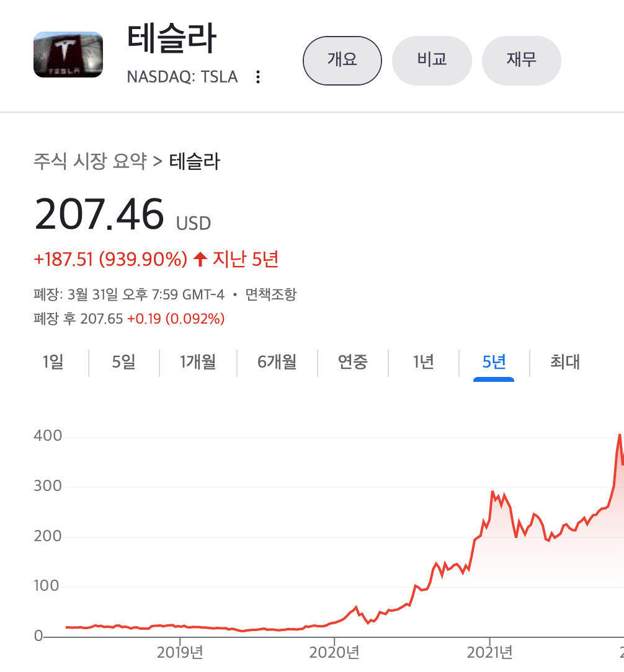Click the Tesla logo thumbnail
The height and width of the screenshot is (672, 624).
coord(68,55)
